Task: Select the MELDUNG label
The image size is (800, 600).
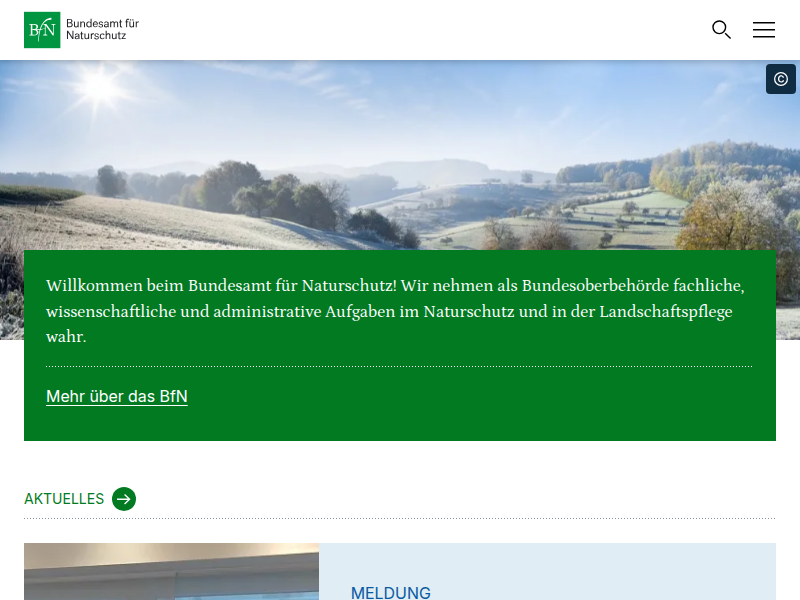Action: 391,593
